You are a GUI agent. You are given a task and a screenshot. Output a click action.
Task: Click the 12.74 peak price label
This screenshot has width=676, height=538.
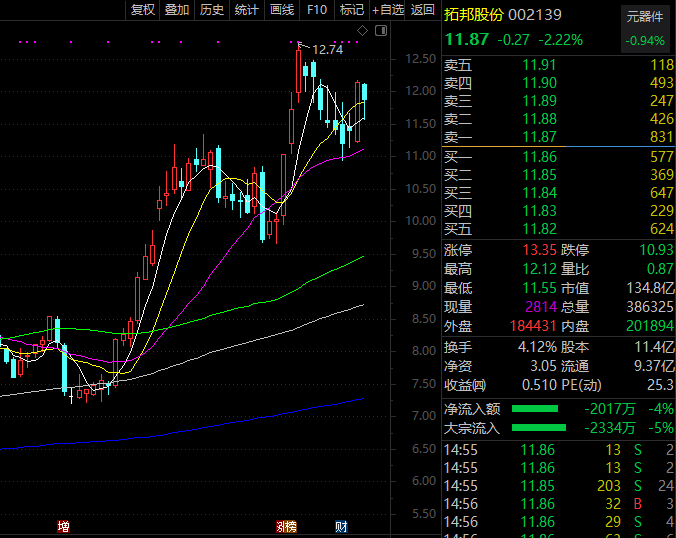[x=327, y=50]
